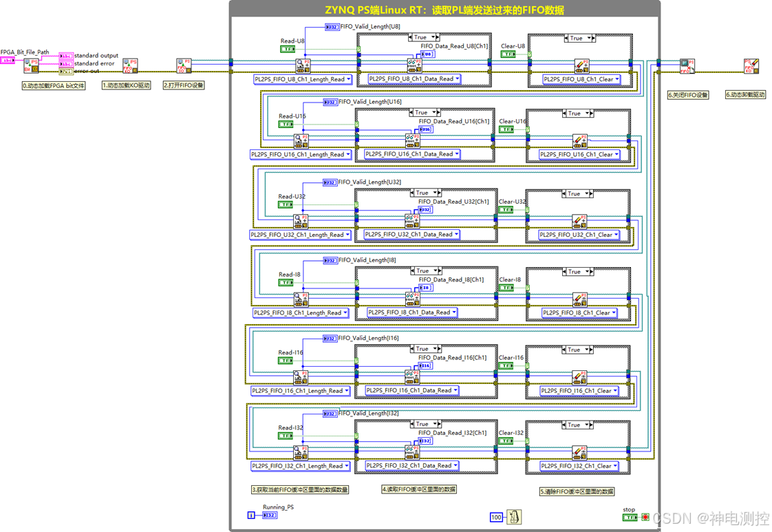
Task: Select the U8 FIFO clear VI icon
Action: point(581,66)
